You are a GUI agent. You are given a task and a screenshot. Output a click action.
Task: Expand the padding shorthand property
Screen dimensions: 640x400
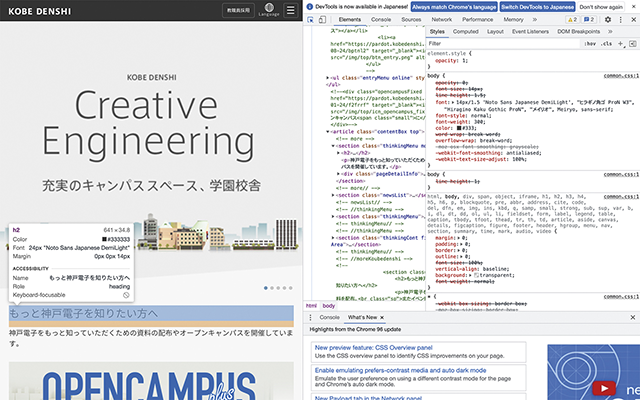pos(460,244)
